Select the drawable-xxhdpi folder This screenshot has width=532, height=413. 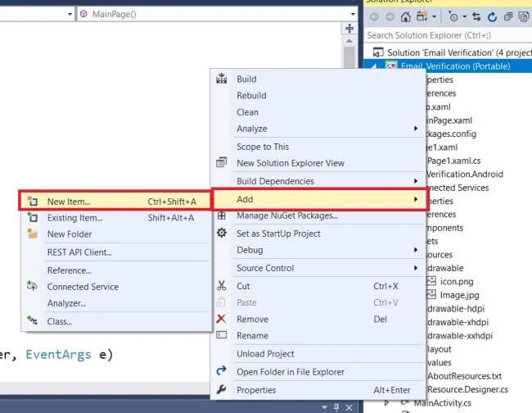coord(460,336)
